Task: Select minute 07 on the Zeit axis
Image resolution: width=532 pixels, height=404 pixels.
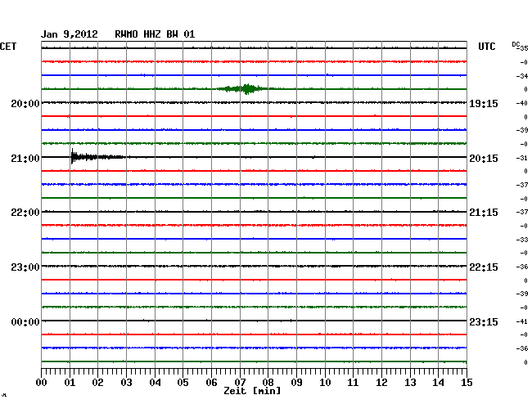Action: [x=240, y=383]
